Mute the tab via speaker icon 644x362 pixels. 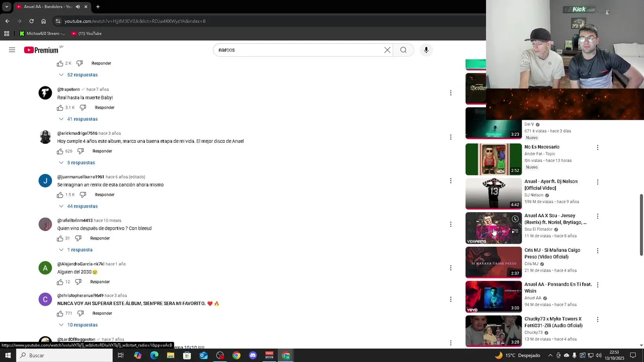click(x=77, y=7)
